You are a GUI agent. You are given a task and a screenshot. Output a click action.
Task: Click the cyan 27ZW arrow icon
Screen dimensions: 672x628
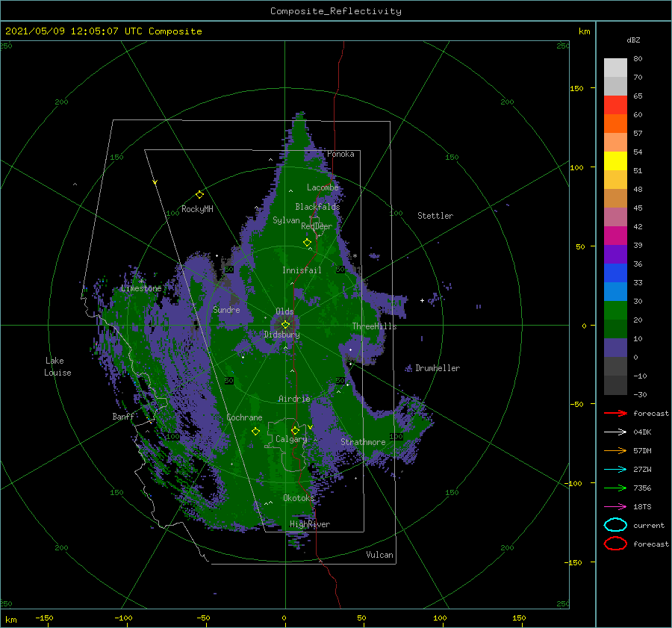point(615,469)
